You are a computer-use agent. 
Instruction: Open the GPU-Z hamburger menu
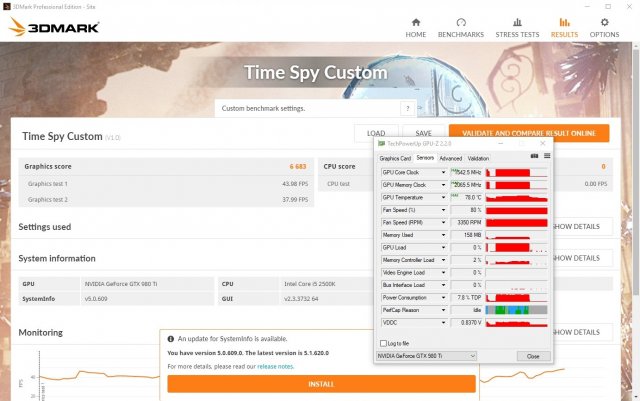point(546,157)
